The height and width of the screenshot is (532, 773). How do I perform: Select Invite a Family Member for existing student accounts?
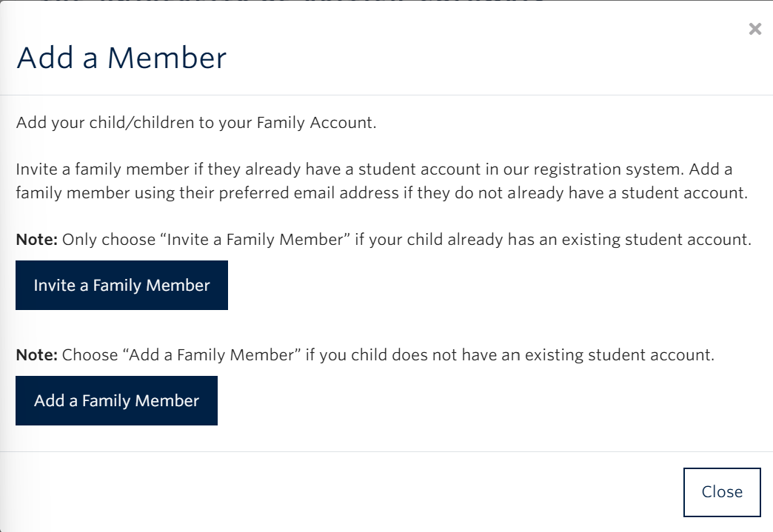121,285
